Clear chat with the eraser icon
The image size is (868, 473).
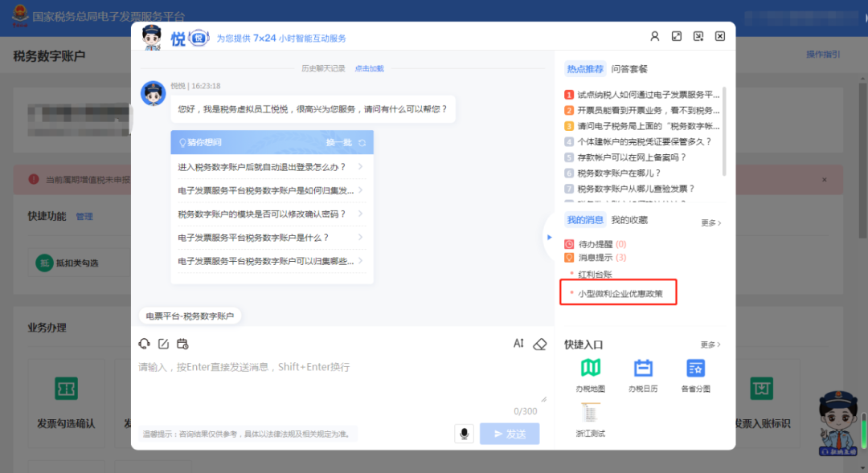tap(540, 344)
